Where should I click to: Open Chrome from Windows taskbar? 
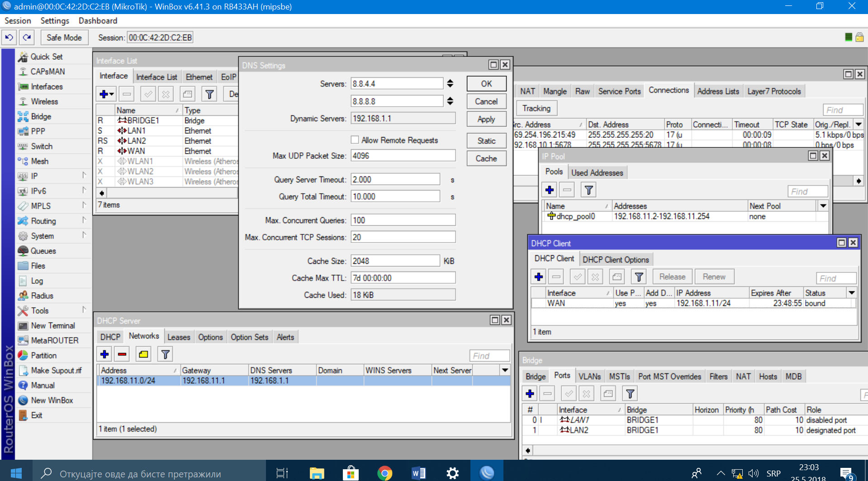coord(384,473)
